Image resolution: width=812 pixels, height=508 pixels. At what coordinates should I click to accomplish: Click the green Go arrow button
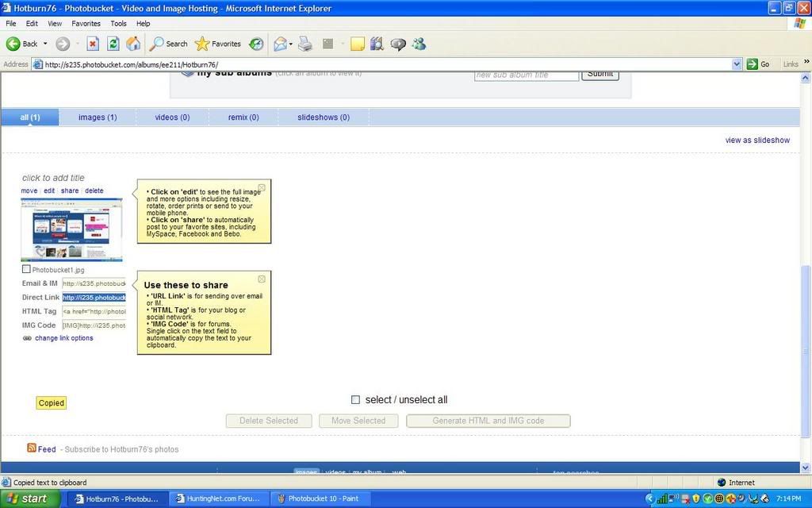(753, 64)
